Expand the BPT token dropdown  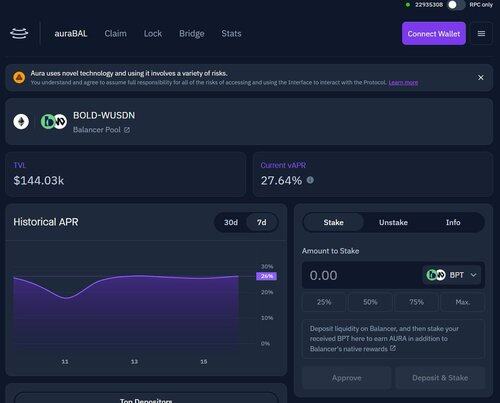pyautogui.click(x=473, y=275)
